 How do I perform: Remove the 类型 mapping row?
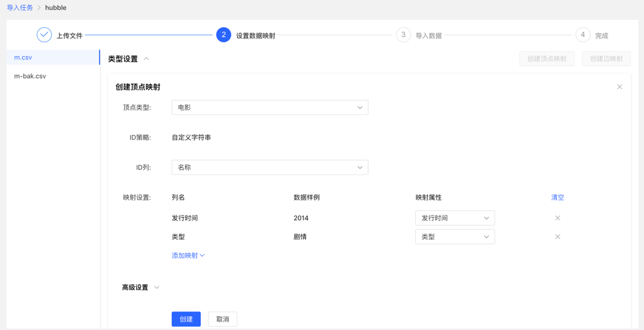[x=557, y=237]
